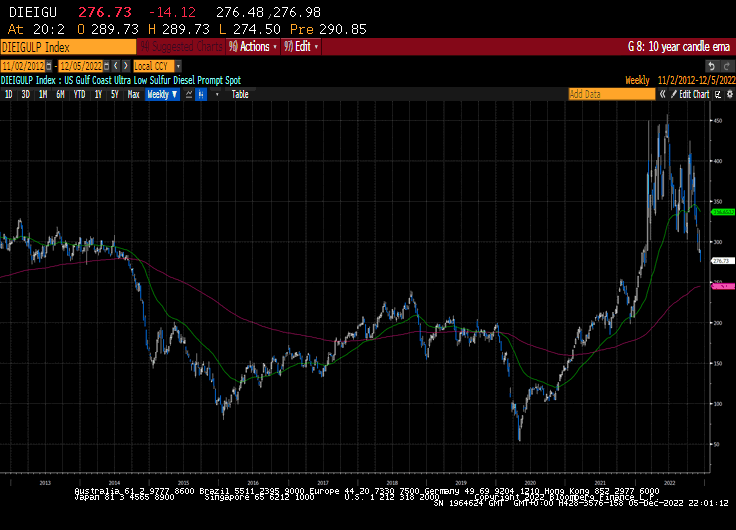Select the 3D range tab

(x=25, y=94)
